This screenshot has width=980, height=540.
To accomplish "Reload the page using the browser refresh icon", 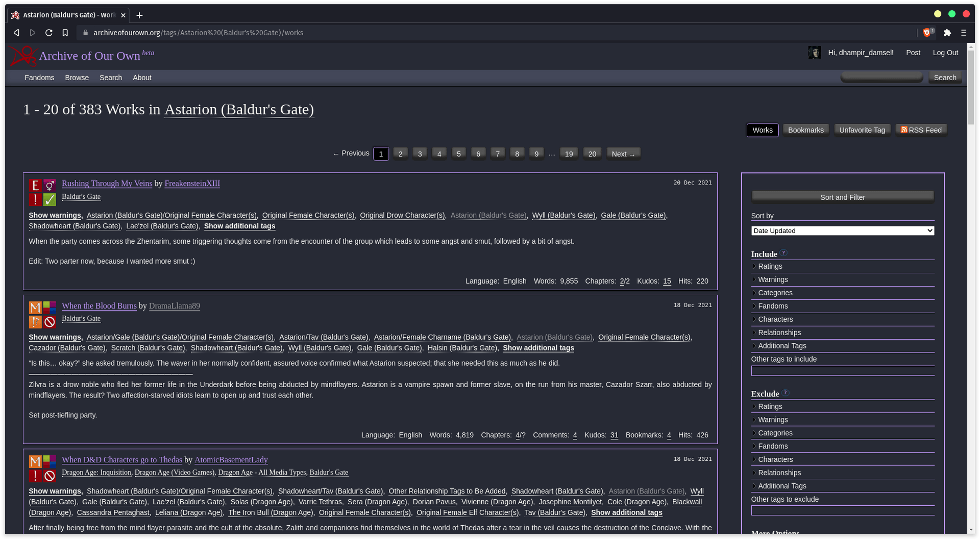I will pyautogui.click(x=48, y=32).
